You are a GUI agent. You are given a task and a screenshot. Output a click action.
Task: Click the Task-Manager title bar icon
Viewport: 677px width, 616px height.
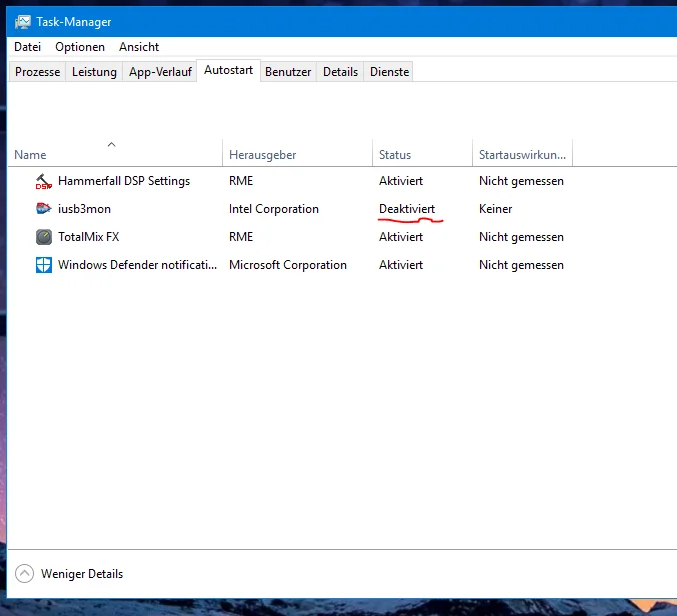click(x=22, y=22)
